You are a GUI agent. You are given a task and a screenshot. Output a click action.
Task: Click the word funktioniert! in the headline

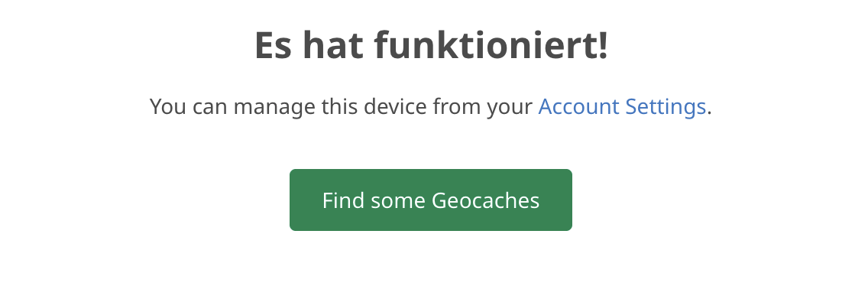491,45
